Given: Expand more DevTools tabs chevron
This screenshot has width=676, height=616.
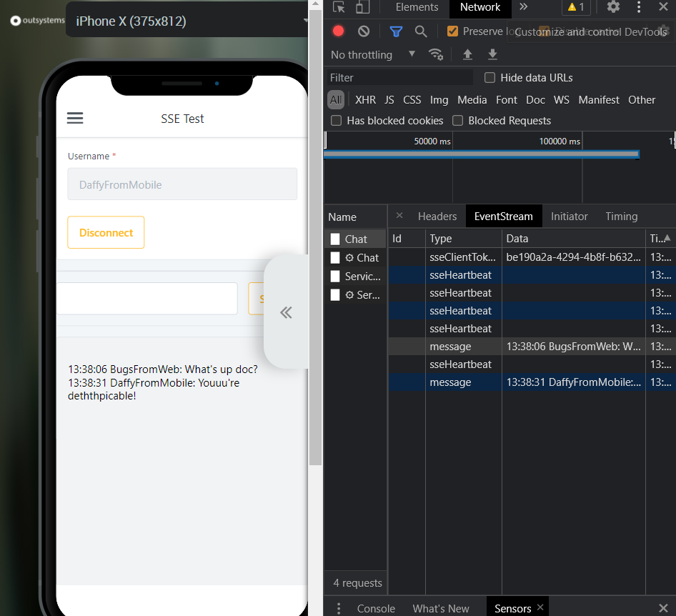Looking at the screenshot, I should [x=524, y=7].
